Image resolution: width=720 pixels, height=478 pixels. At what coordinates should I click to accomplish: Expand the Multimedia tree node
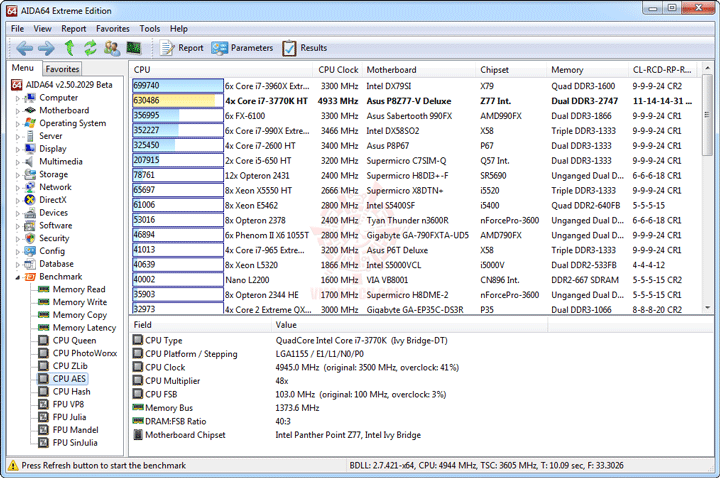18,162
